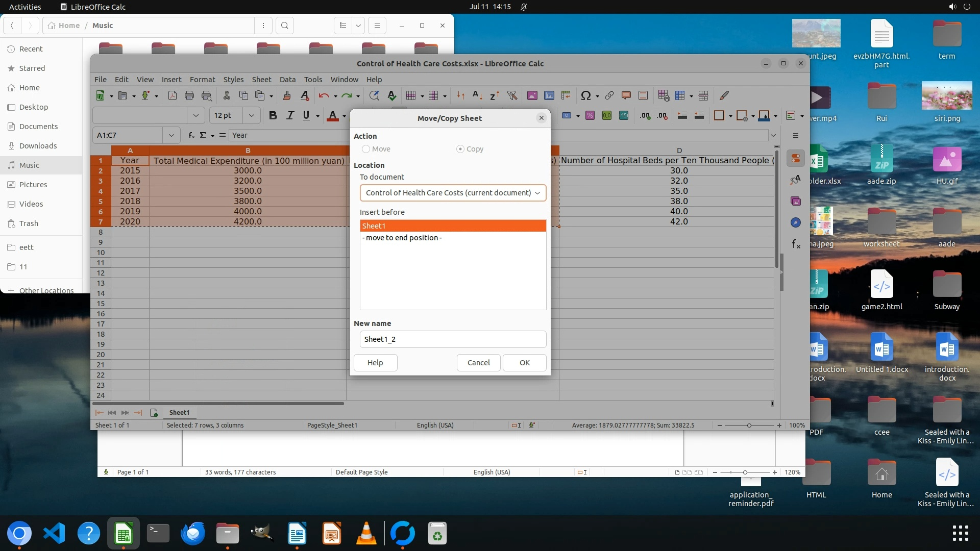Viewport: 980px width, 551px height.
Task: Select the Move radio button
Action: pos(366,149)
